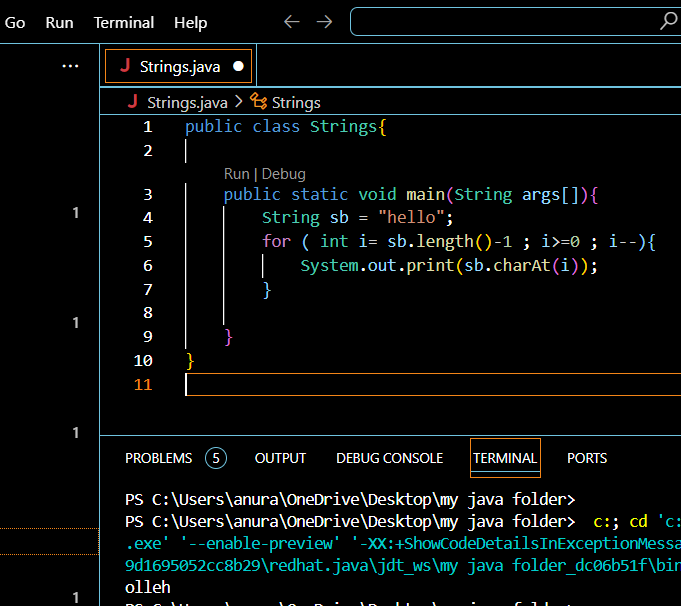Open the Terminal menu
This screenshot has width=681, height=606.
pyautogui.click(x=124, y=23)
